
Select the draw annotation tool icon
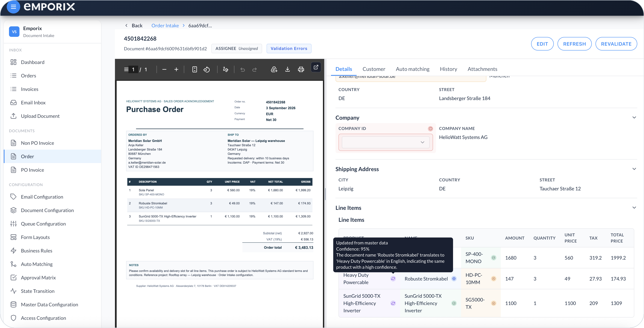click(x=226, y=69)
